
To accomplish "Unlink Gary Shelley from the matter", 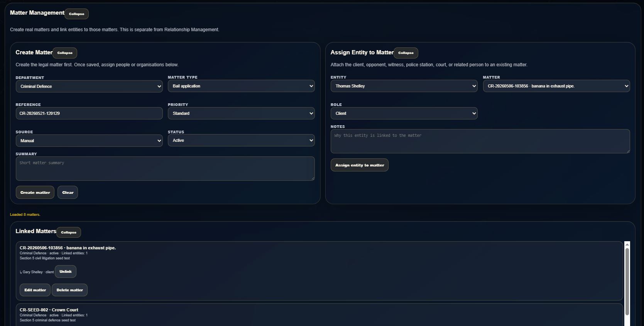I will click(x=66, y=272).
